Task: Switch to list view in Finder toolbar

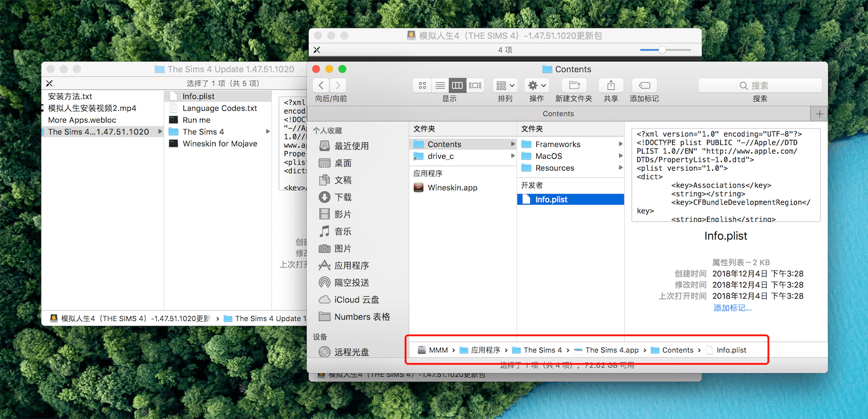Action: 440,85
